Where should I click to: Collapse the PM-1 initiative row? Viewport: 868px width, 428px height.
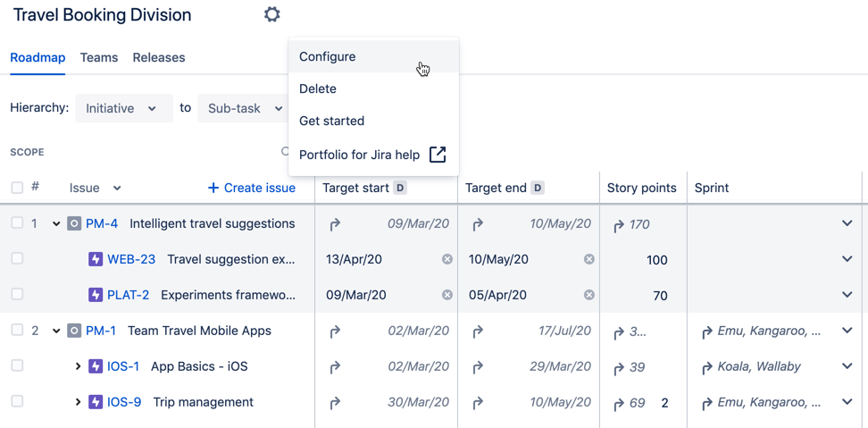click(x=56, y=331)
